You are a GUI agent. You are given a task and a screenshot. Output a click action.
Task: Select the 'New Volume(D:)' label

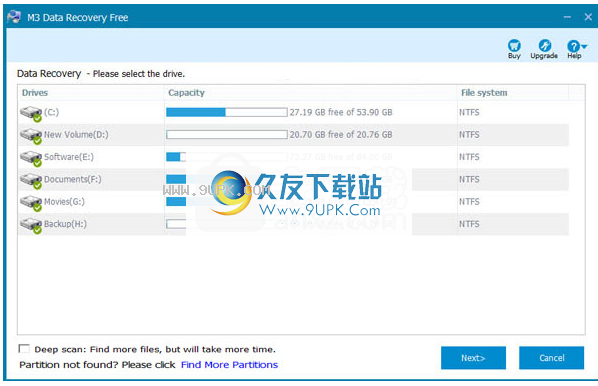point(76,135)
